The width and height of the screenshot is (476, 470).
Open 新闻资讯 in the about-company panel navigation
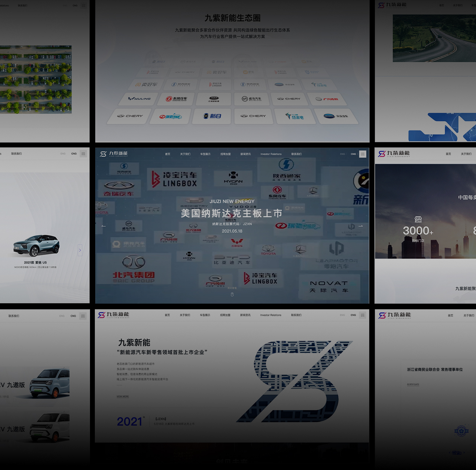point(245,315)
